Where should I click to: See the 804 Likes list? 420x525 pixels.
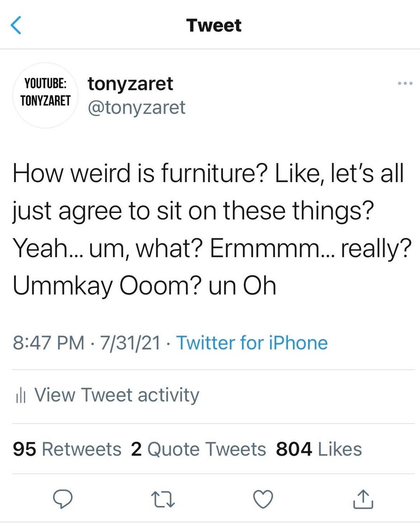(319, 449)
